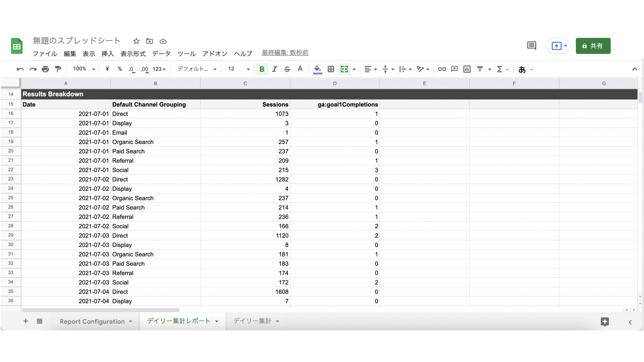Click the fill color paint bucket
The image size is (644, 362).
(317, 69)
